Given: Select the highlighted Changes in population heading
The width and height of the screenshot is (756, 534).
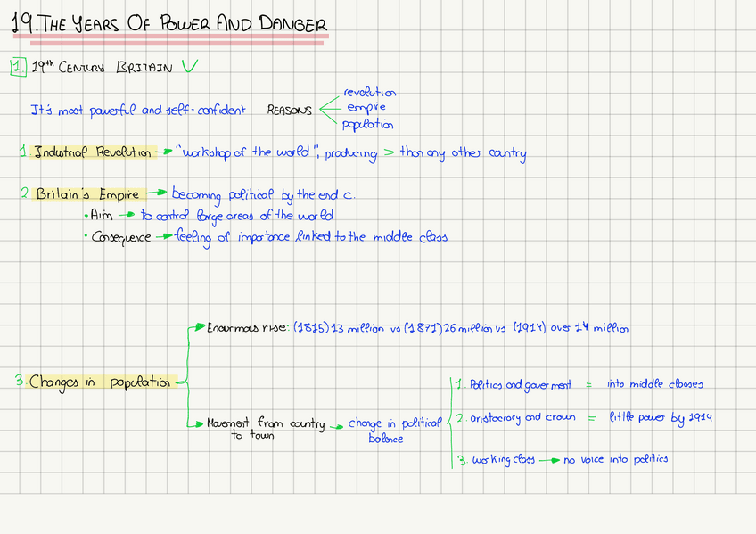Looking at the screenshot, I should tap(99, 382).
